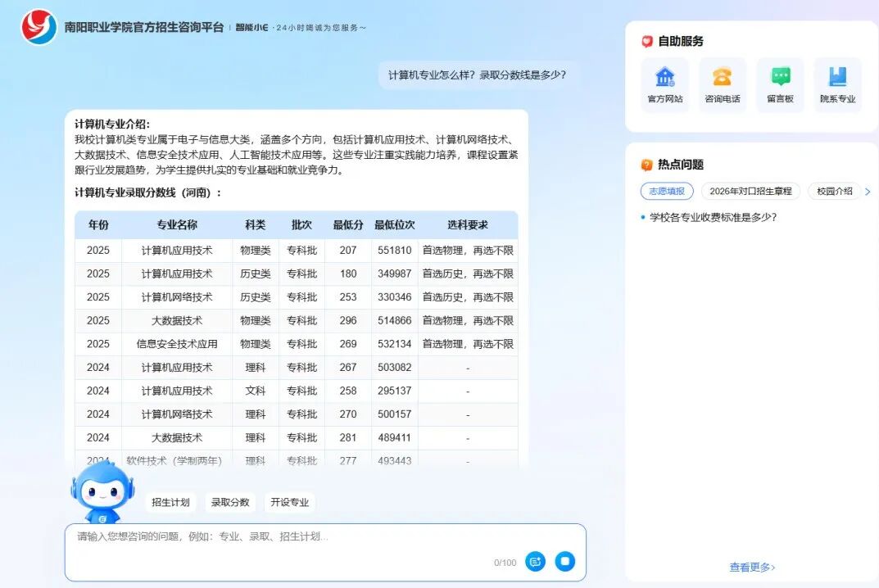879x588 pixels.
Task: Click the Nanyang Vocational College logo
Action: click(x=39, y=27)
